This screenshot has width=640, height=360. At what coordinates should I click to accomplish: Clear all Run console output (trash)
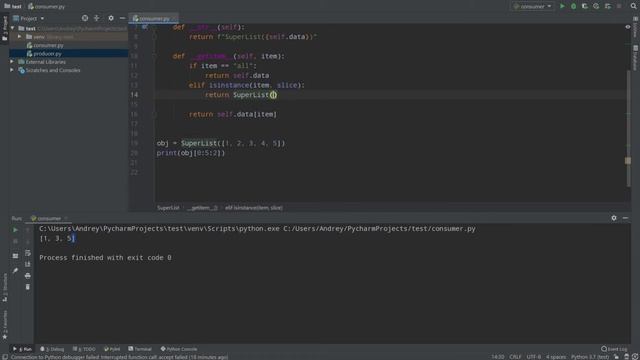tap(27, 287)
